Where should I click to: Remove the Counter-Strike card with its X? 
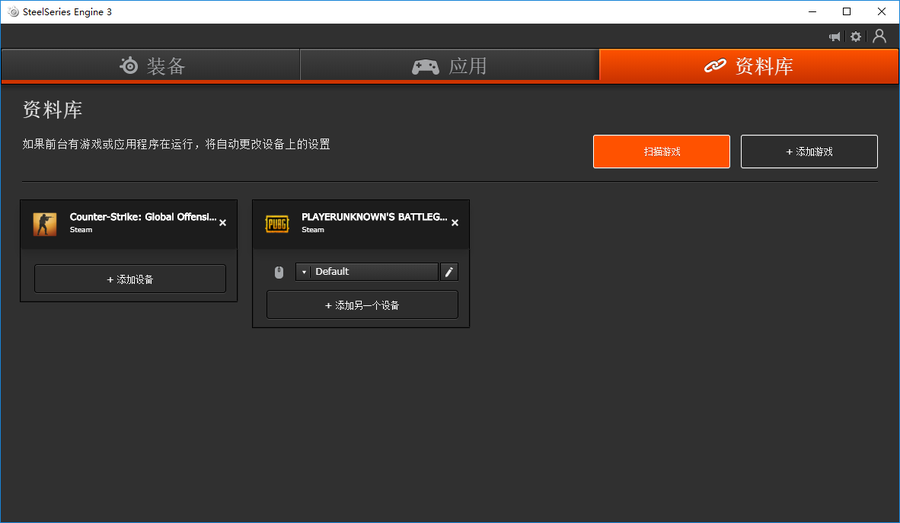223,223
